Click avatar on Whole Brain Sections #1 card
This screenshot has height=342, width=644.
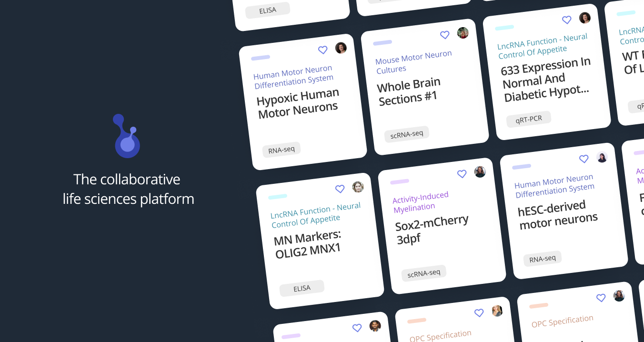click(463, 33)
